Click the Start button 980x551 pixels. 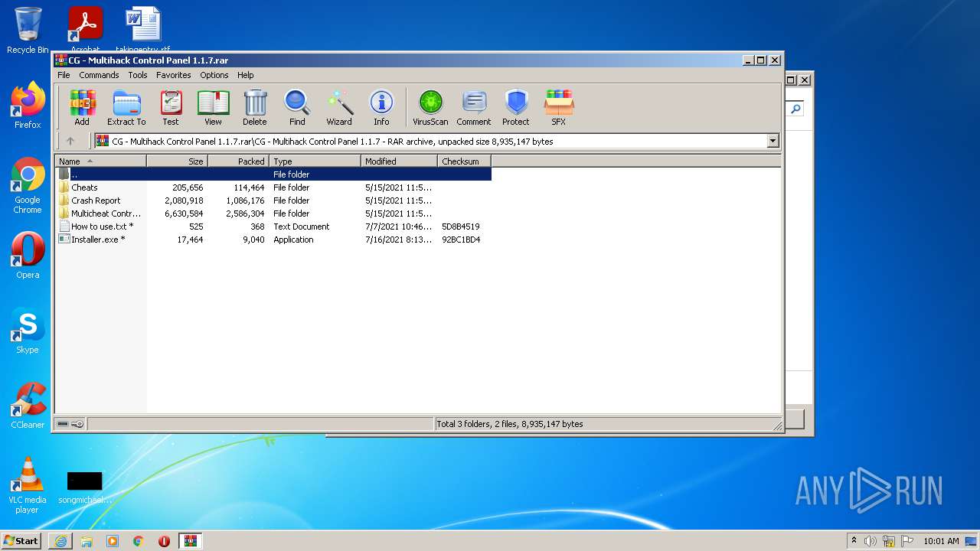click(x=21, y=540)
